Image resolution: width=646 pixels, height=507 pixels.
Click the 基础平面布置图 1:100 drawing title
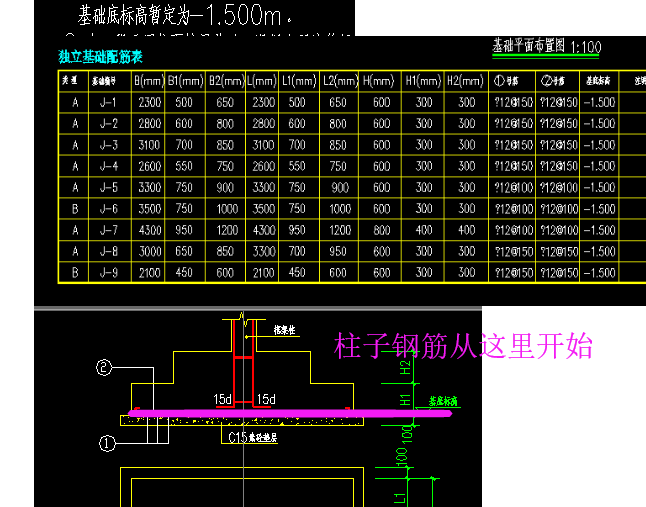547,46
